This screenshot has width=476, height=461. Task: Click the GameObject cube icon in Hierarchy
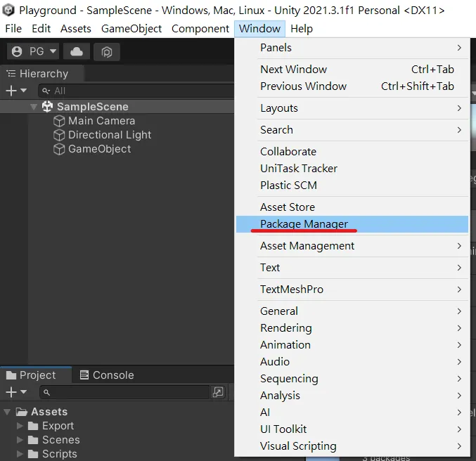coord(59,149)
